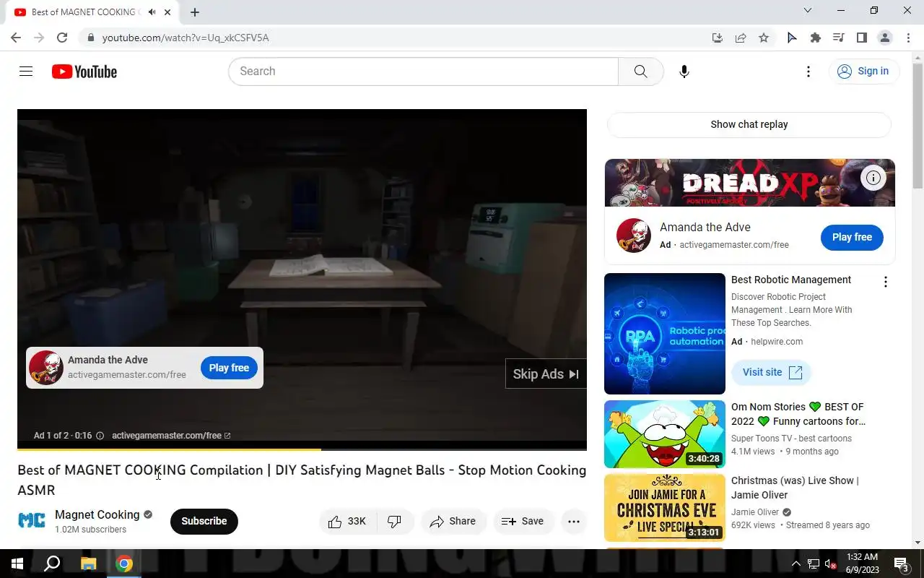Reload the page
This screenshot has width=924, height=578.
point(62,38)
